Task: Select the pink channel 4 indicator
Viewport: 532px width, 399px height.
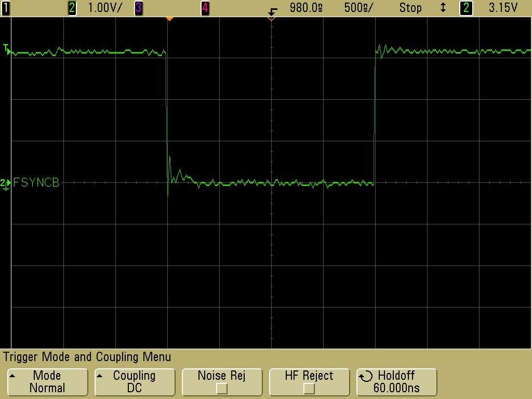Action: (205, 8)
